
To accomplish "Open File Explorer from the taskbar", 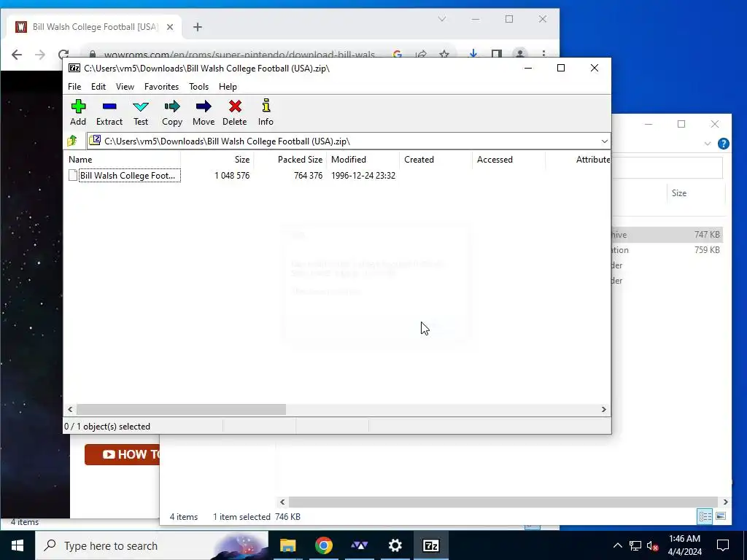I will point(287,545).
